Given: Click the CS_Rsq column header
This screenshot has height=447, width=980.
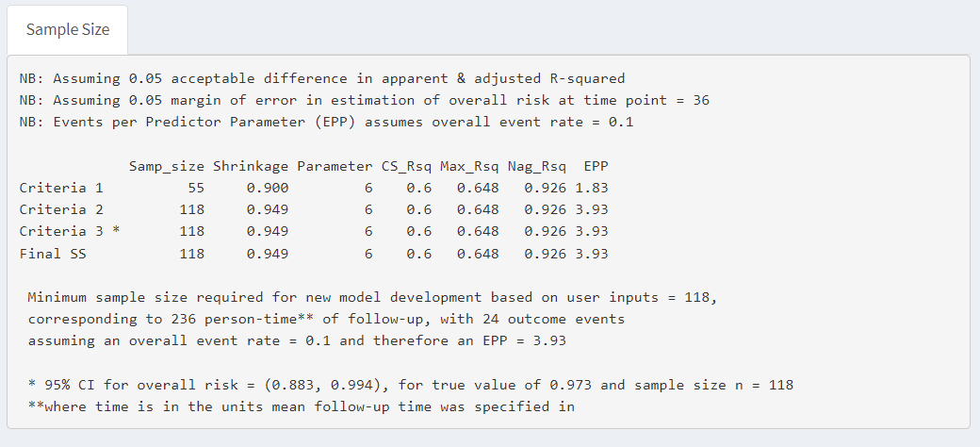Looking at the screenshot, I should click(406, 166).
